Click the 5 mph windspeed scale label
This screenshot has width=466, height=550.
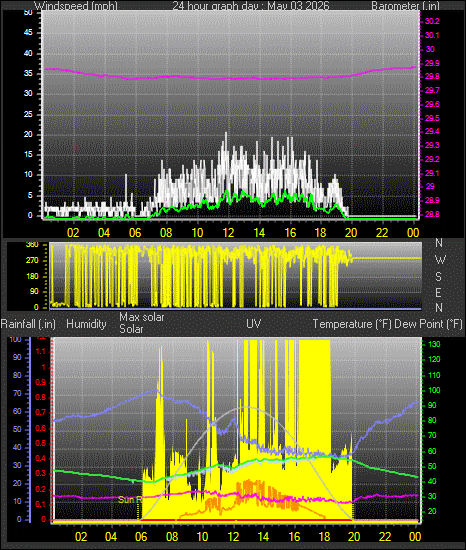point(30,195)
